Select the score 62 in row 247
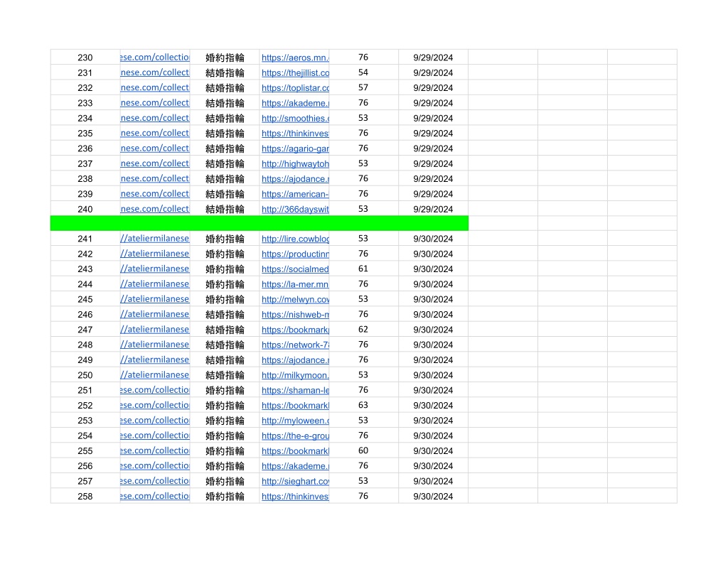Screen dimensions: 728x562 pos(363,330)
